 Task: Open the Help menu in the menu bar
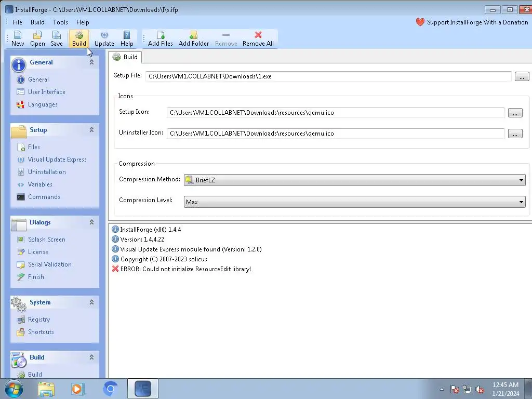click(83, 22)
